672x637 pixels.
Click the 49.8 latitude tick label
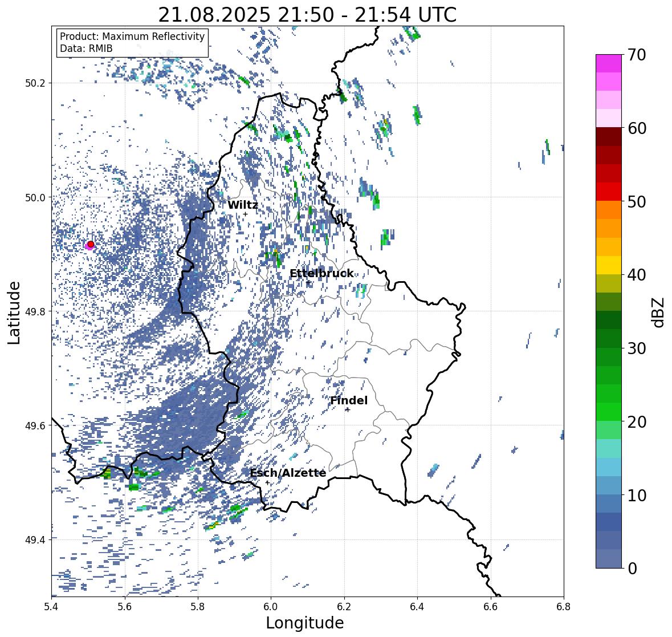tap(35, 311)
